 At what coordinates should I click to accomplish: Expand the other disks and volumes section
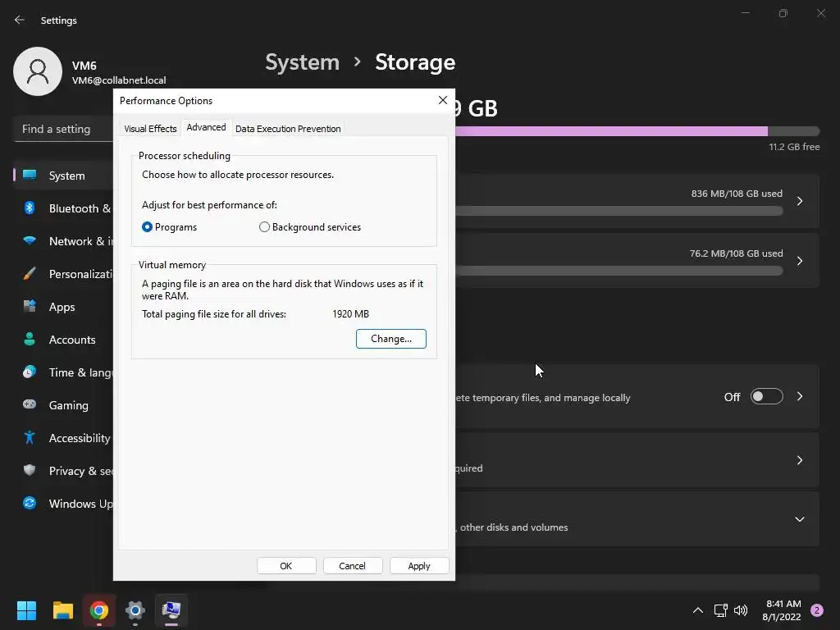coord(799,519)
